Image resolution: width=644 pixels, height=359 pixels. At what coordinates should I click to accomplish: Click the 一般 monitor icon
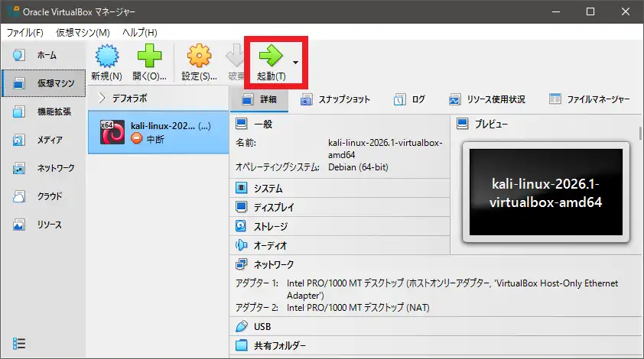[242, 124]
